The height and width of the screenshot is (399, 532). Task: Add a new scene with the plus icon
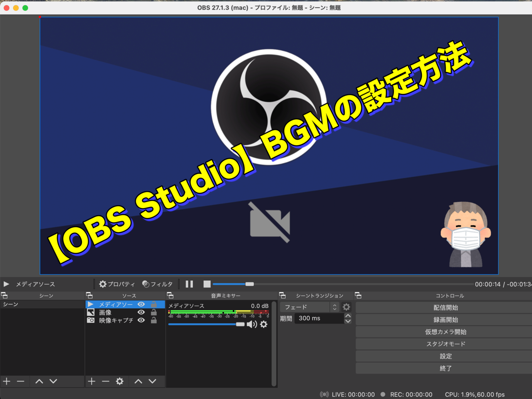6,381
